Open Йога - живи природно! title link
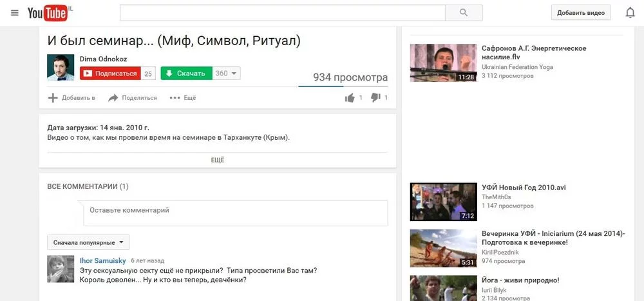 coord(520,280)
